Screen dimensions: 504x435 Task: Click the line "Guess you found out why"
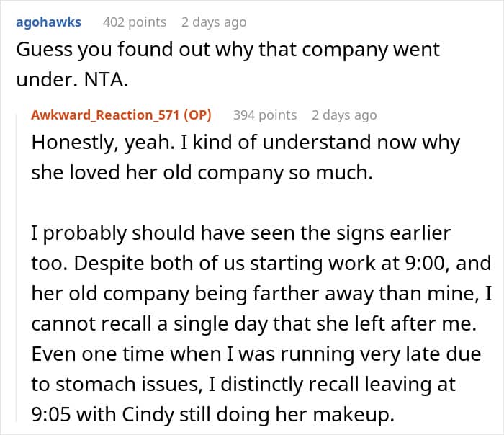click(x=228, y=50)
